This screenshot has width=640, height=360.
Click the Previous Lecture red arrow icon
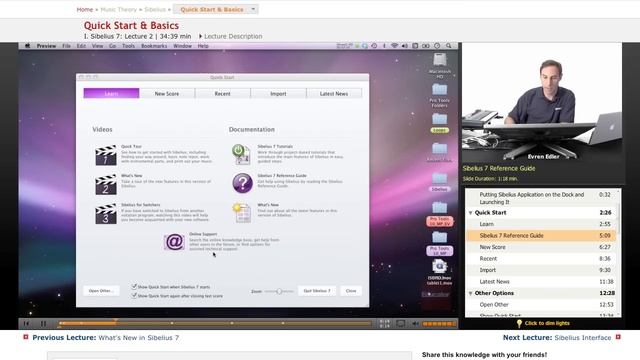click(26, 337)
